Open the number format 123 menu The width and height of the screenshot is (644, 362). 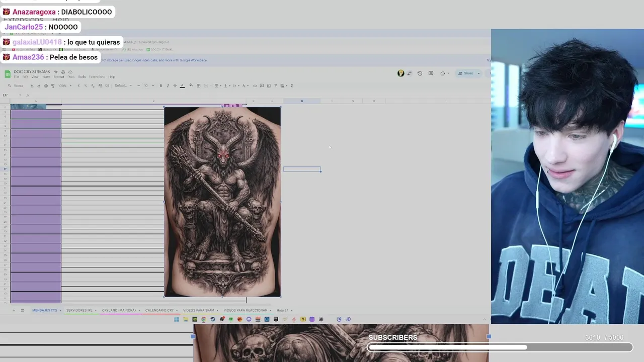tap(107, 85)
